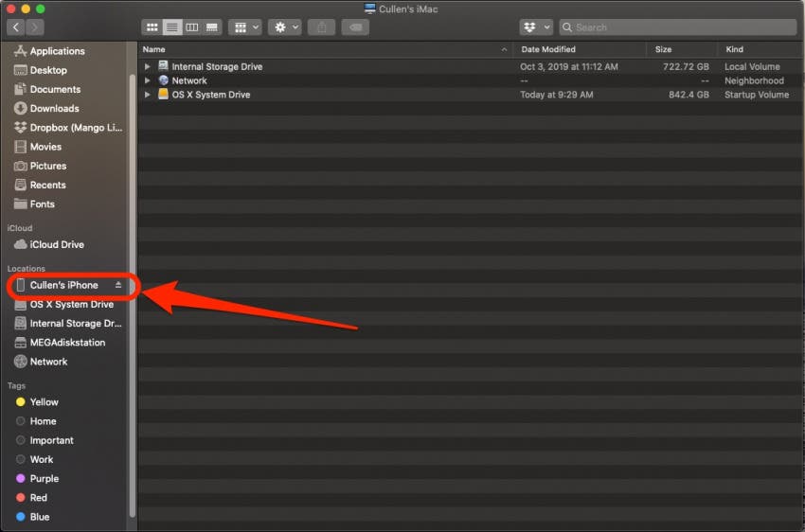
Task: Switch to gallery view
Action: [x=212, y=27]
